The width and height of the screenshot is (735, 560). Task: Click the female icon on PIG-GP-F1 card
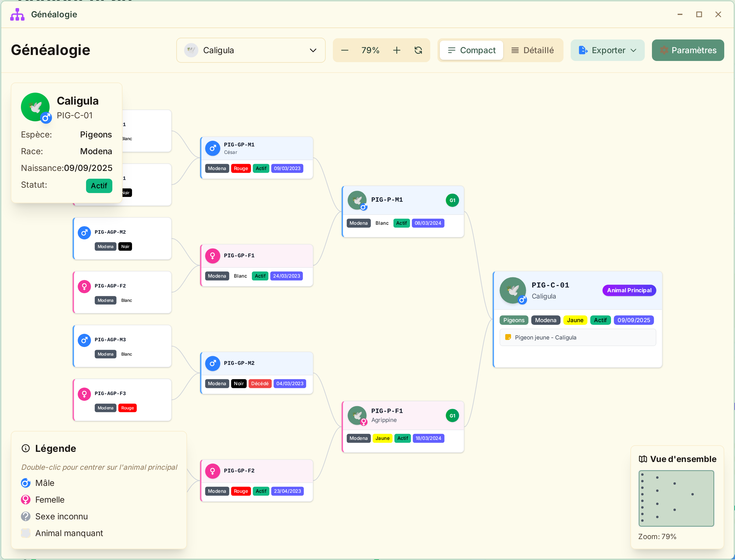coord(212,256)
